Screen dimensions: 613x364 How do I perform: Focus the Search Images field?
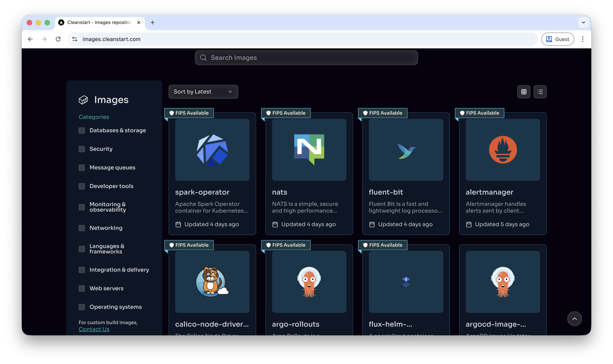tap(306, 58)
